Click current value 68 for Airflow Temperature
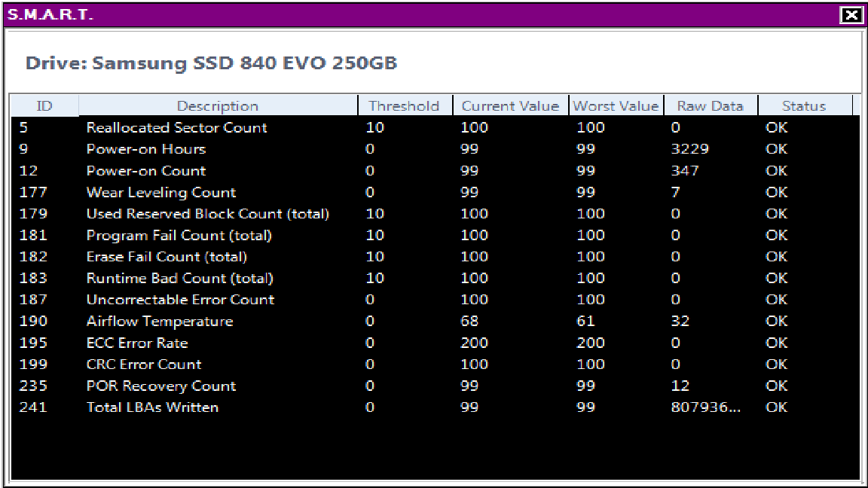Viewport: 868px width, 488px height. 469,321
